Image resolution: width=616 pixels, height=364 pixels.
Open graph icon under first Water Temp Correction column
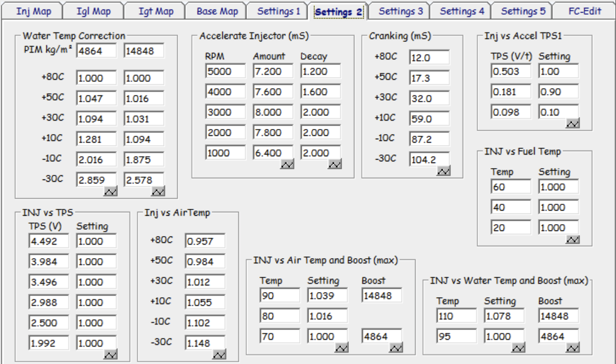coord(110,191)
